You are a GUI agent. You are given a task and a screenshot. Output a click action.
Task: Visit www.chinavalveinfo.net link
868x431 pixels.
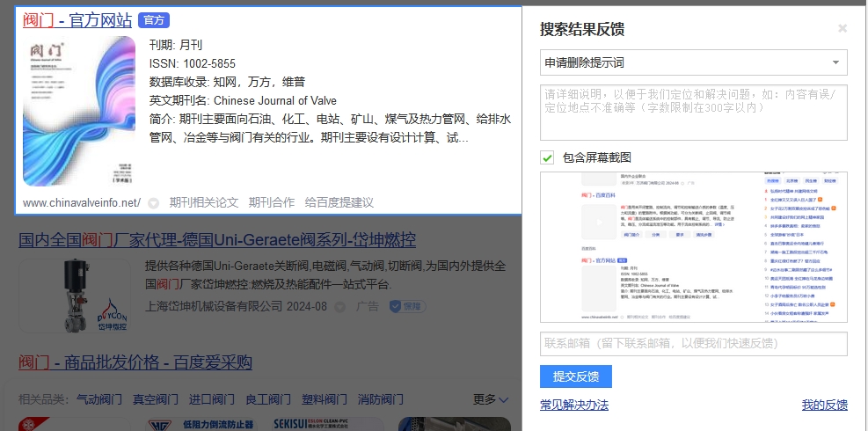pos(82,203)
